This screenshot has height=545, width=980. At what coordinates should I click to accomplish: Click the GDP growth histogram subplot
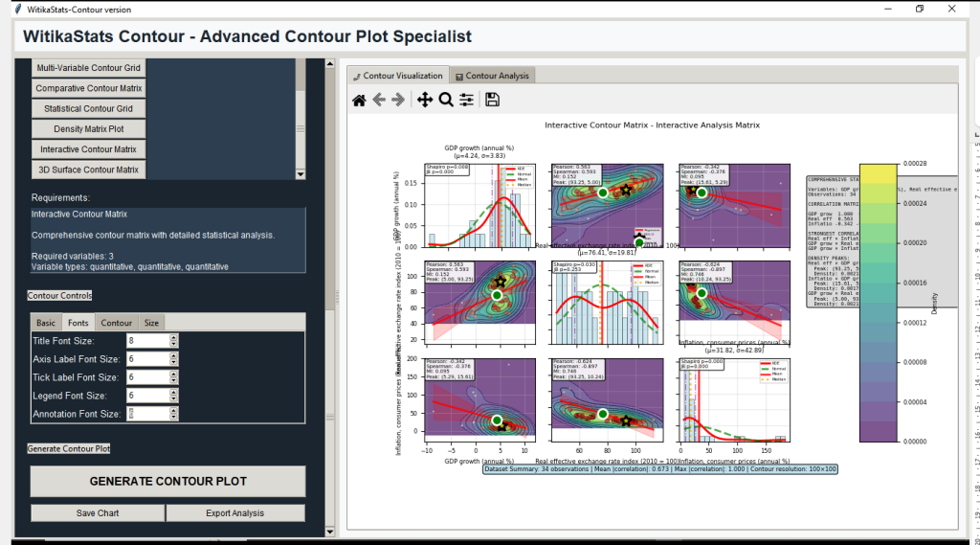[x=480, y=206]
